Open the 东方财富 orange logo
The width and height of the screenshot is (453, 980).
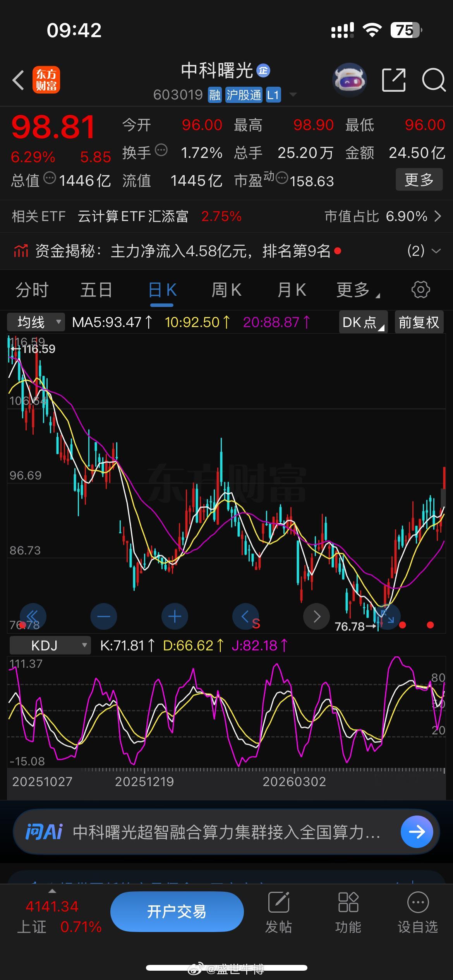pyautogui.click(x=46, y=80)
